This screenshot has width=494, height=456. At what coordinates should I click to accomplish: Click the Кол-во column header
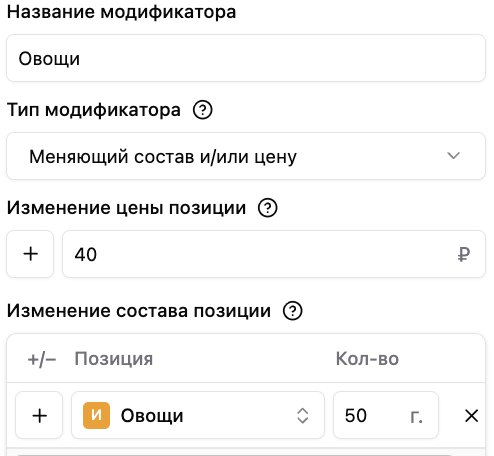[x=367, y=359]
